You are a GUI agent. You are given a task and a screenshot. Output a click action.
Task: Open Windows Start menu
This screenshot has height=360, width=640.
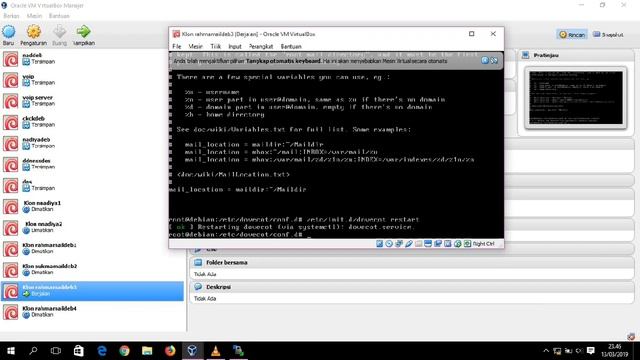tap(11, 351)
